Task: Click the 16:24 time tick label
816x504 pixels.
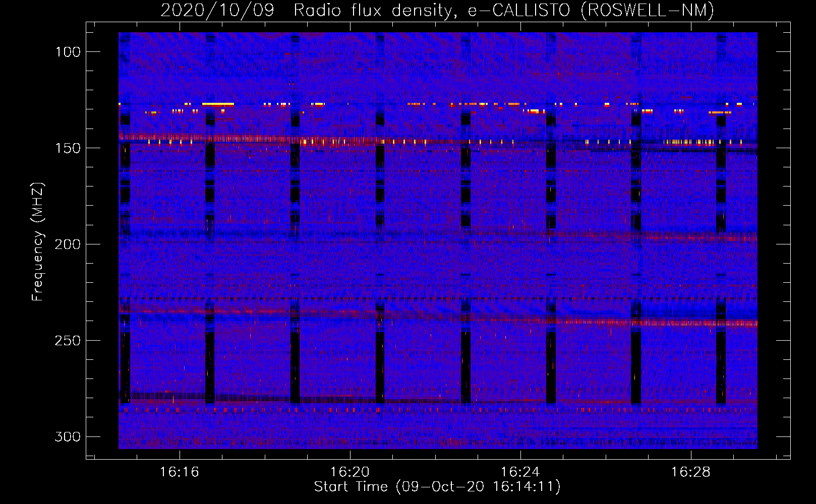Action: [520, 472]
